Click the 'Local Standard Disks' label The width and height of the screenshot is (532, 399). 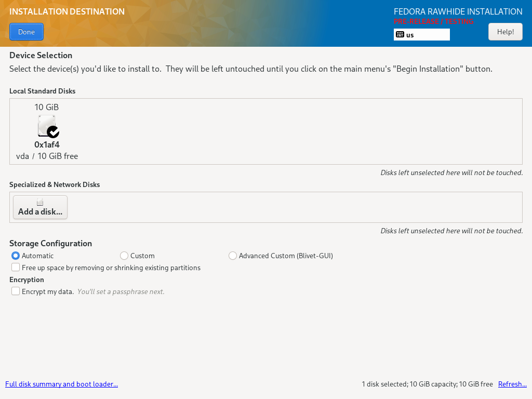43,91
